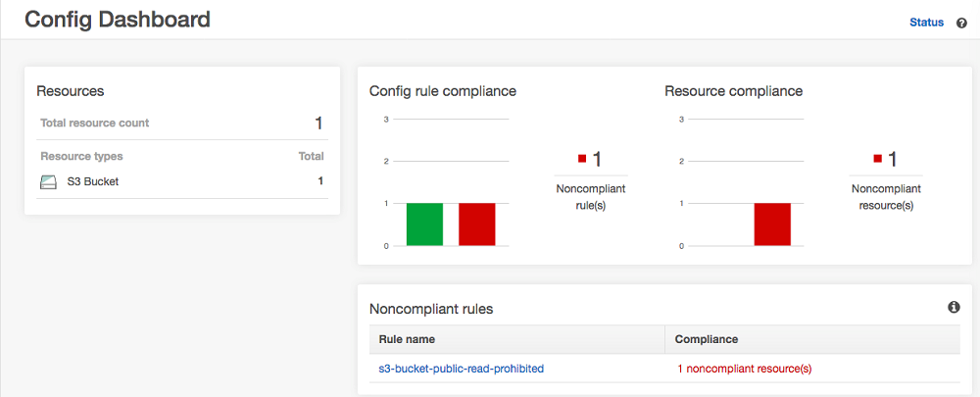Image resolution: width=980 pixels, height=397 pixels.
Task: Click the S3 Bucket total count
Action: 319,181
